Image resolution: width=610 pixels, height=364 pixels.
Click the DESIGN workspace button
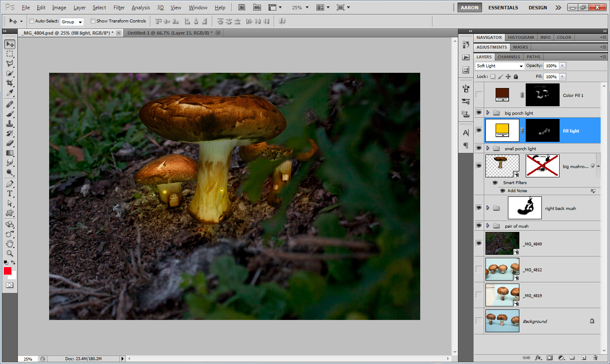[x=538, y=8]
